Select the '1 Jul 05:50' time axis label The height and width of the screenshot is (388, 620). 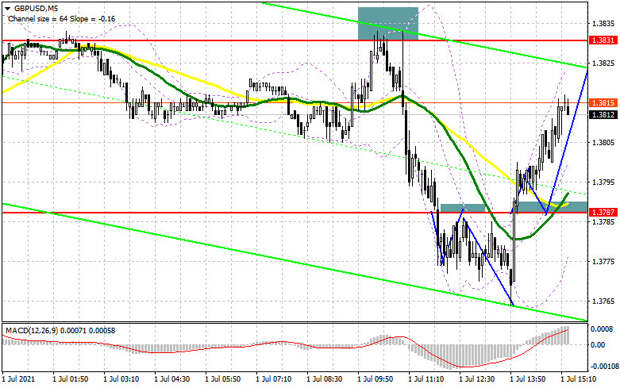pyautogui.click(x=223, y=379)
